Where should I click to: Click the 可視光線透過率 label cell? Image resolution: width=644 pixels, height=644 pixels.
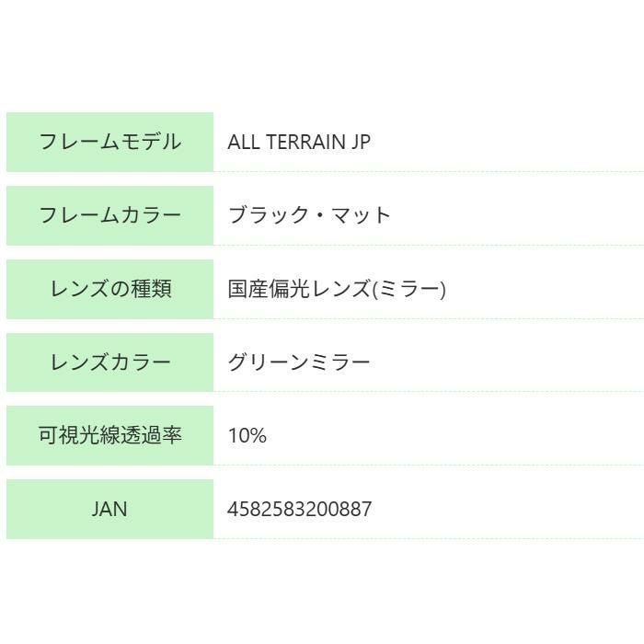coord(109,435)
